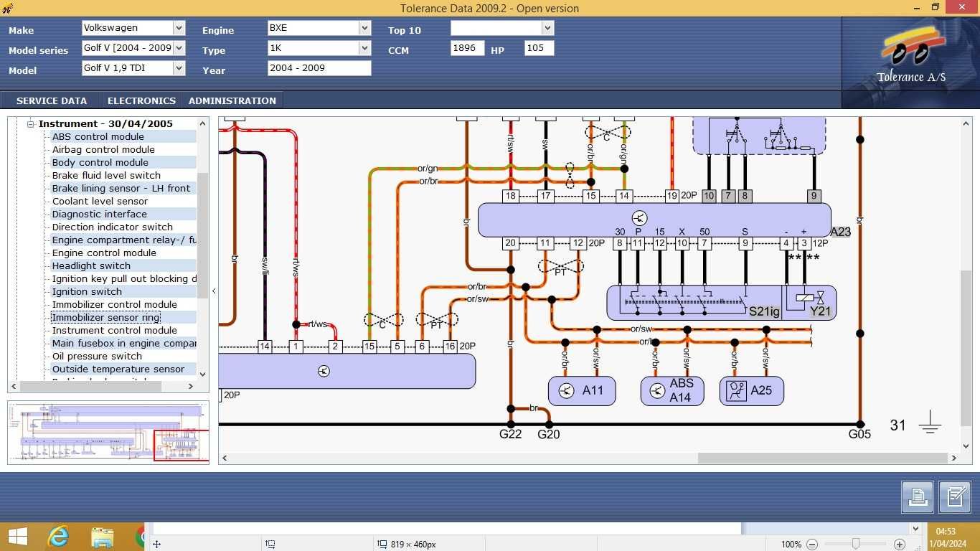Select Brake fluid level switch
980x551 pixels.
[x=106, y=175]
